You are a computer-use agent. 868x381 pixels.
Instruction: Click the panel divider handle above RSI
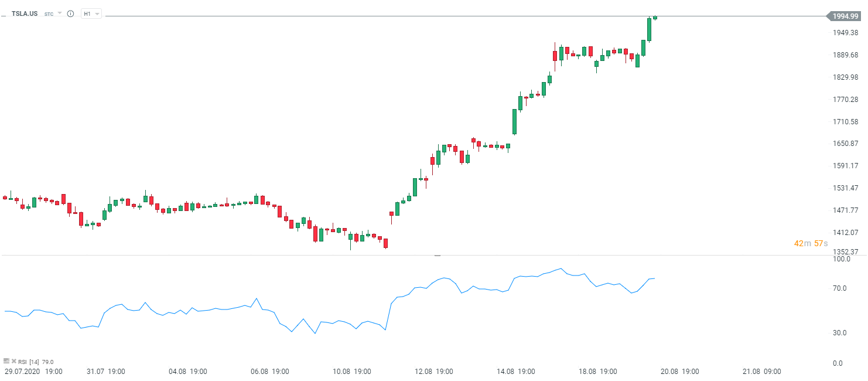(x=437, y=256)
